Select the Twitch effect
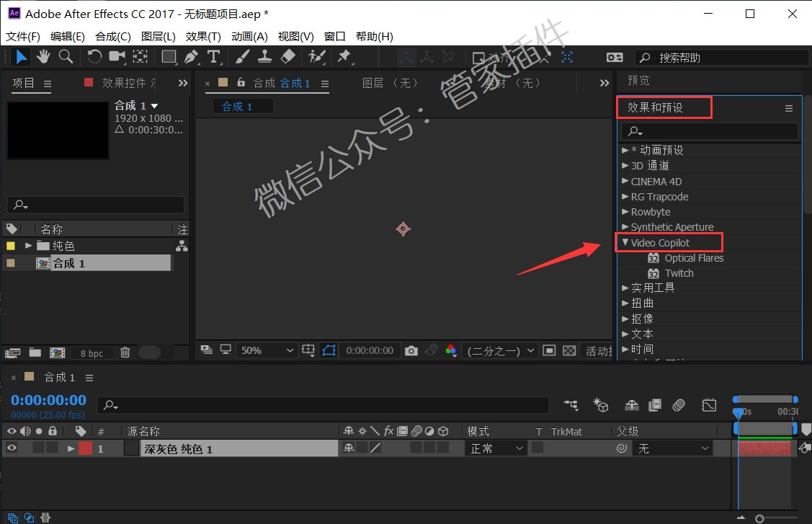 click(x=679, y=273)
